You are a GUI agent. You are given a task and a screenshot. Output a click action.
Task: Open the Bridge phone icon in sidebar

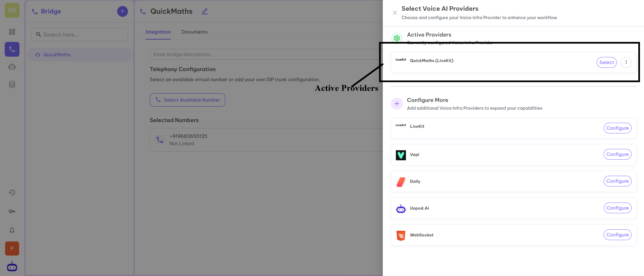pyautogui.click(x=12, y=49)
